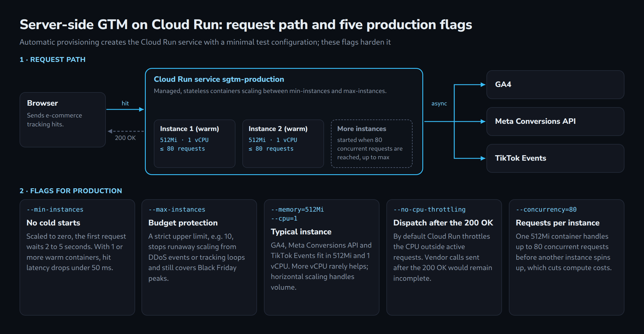This screenshot has width=644, height=334.
Task: Click the No cold starts heading
Action: [x=53, y=223]
